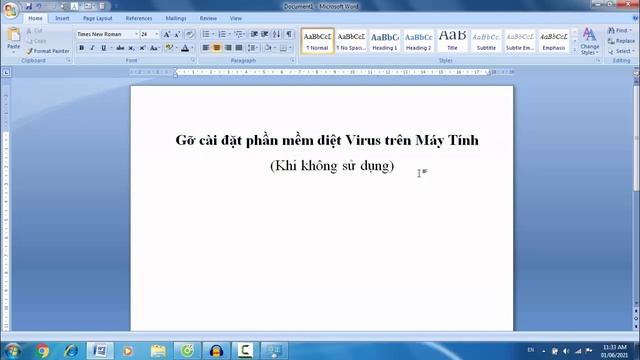Open font size 24 dropdown

pyautogui.click(x=157, y=34)
